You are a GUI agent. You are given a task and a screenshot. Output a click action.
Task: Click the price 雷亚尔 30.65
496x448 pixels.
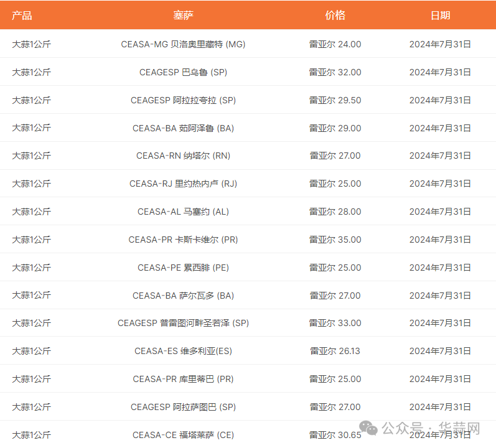(x=335, y=435)
